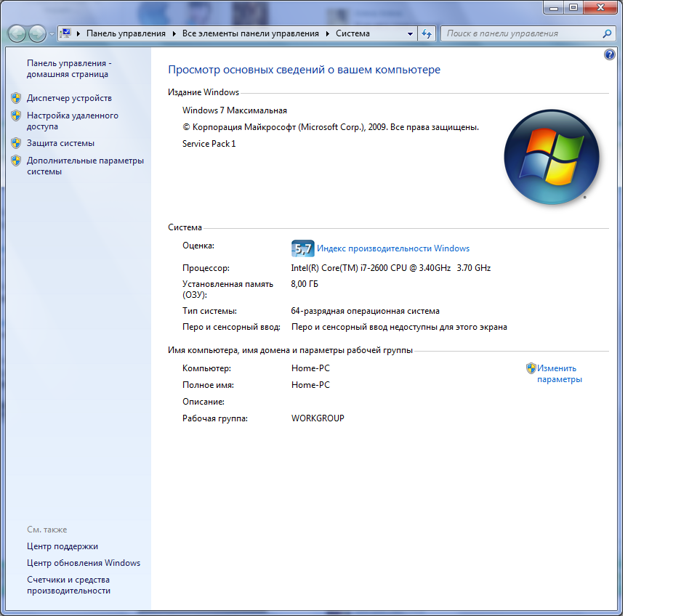Click Windows 7 Максимальная edition text
The height and width of the screenshot is (616, 681).
[235, 110]
